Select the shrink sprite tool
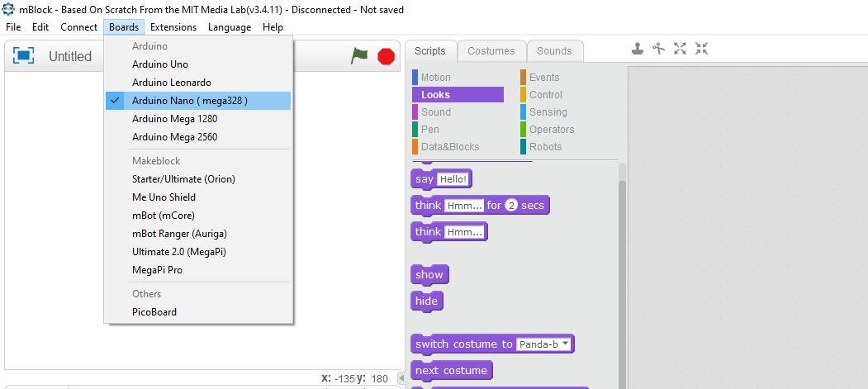 click(701, 49)
